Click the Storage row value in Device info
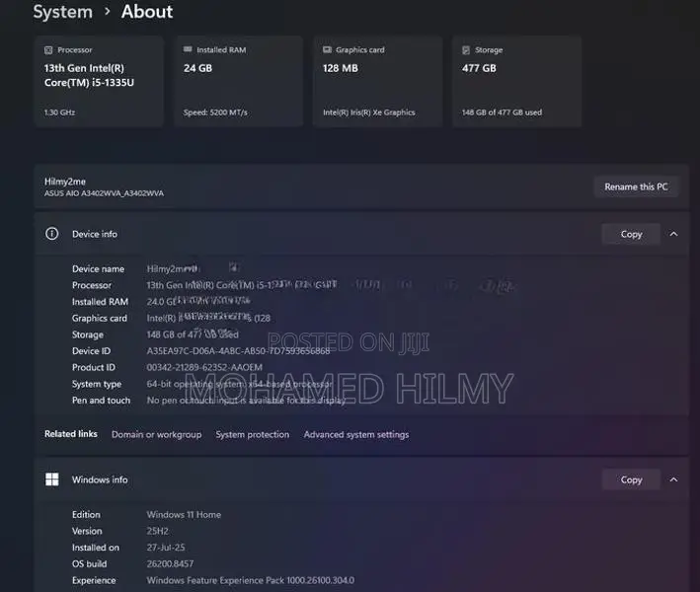 (193, 334)
